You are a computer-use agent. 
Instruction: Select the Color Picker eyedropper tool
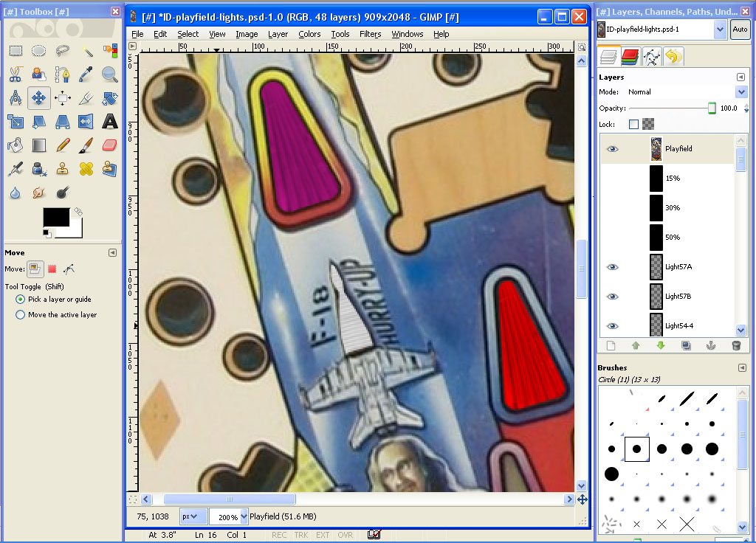click(86, 74)
